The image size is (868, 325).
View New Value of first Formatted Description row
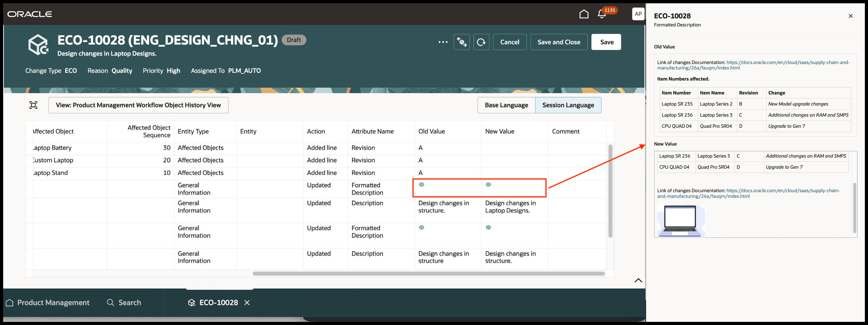pos(488,185)
